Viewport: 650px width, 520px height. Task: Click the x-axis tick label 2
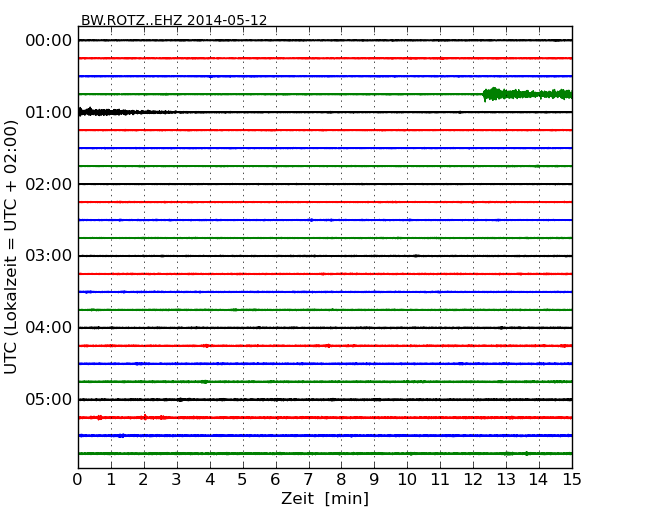tap(143, 480)
